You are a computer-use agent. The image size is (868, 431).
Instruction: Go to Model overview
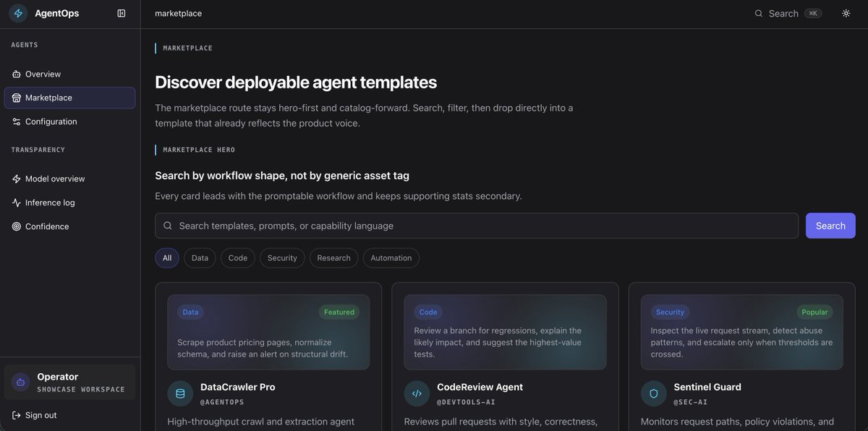click(69, 179)
